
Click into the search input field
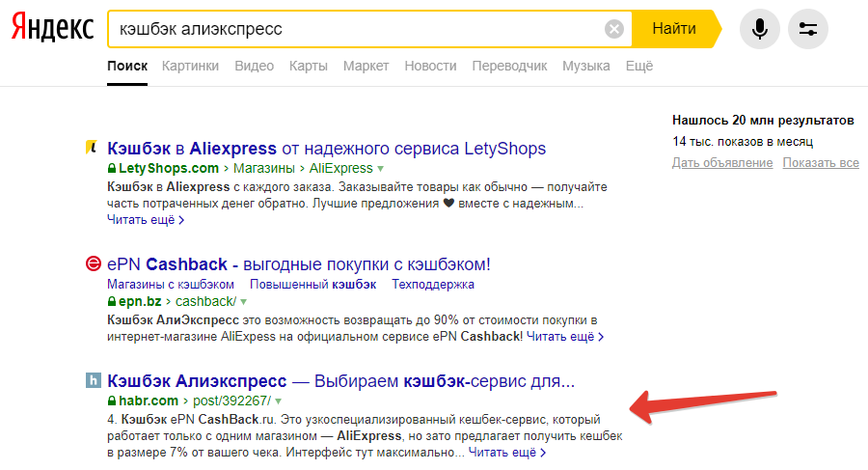pos(357,29)
